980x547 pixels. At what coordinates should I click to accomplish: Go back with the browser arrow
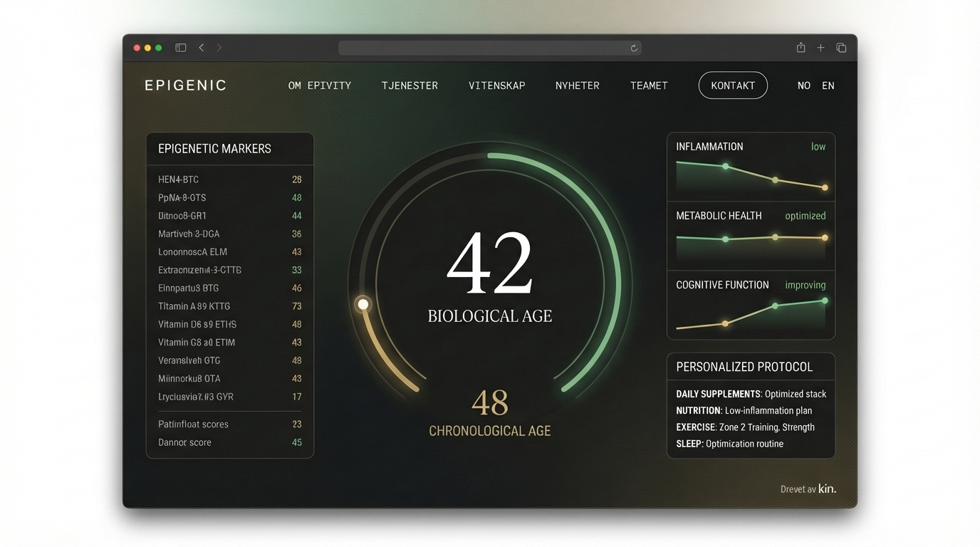point(202,48)
